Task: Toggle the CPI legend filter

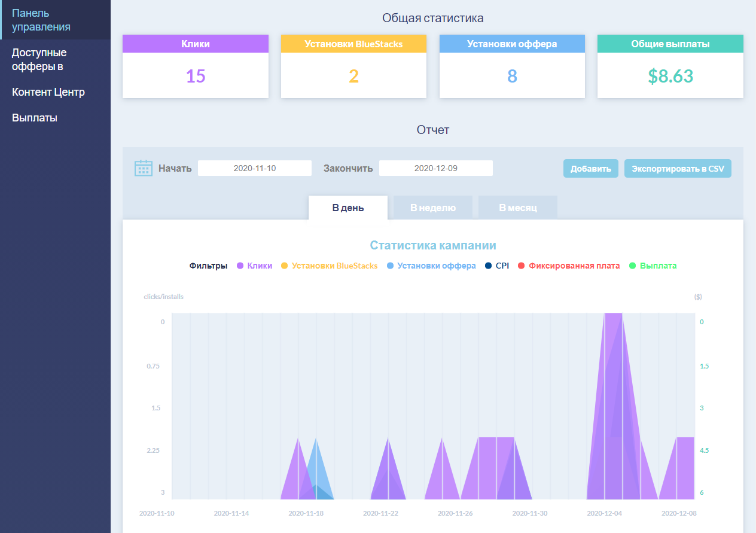Action: pyautogui.click(x=497, y=266)
